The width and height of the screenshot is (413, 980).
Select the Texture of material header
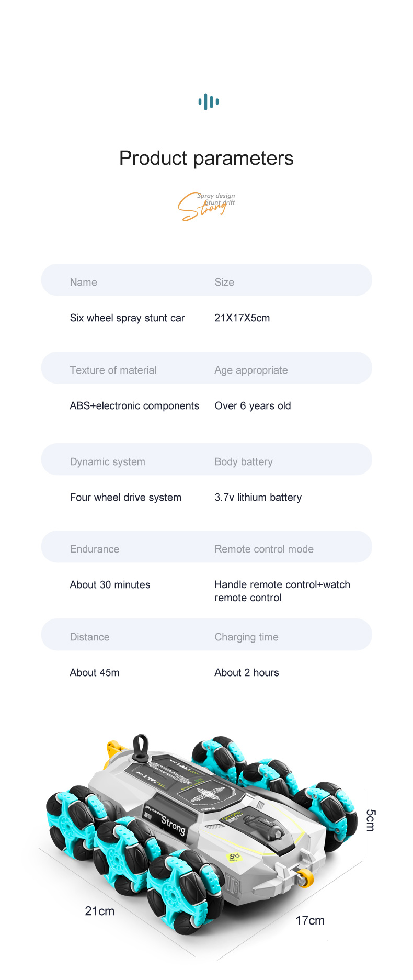click(x=113, y=370)
